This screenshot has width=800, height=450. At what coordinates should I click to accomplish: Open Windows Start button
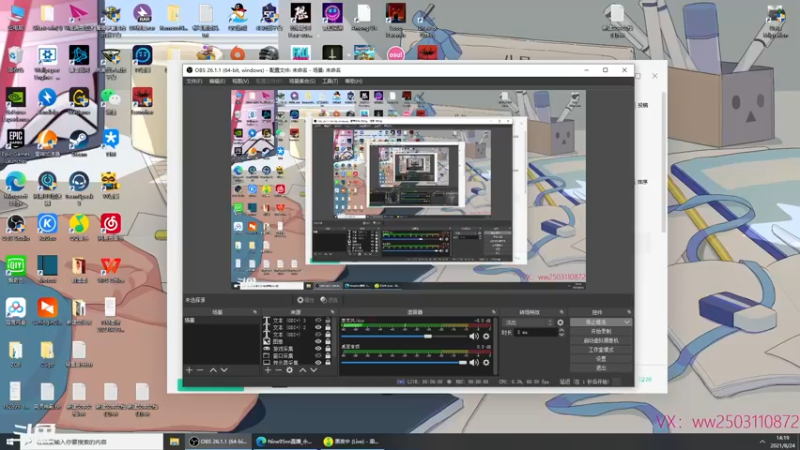tap(10, 441)
